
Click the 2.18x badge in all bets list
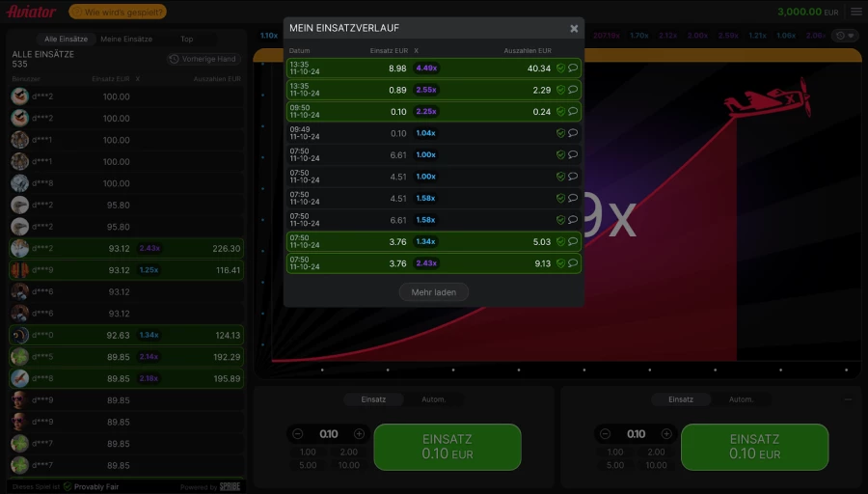(149, 378)
